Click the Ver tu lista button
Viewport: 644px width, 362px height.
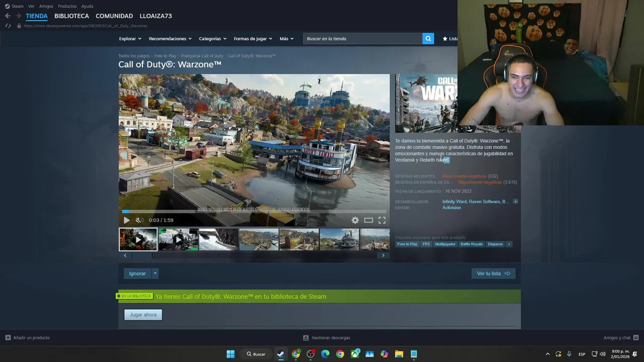click(493, 274)
